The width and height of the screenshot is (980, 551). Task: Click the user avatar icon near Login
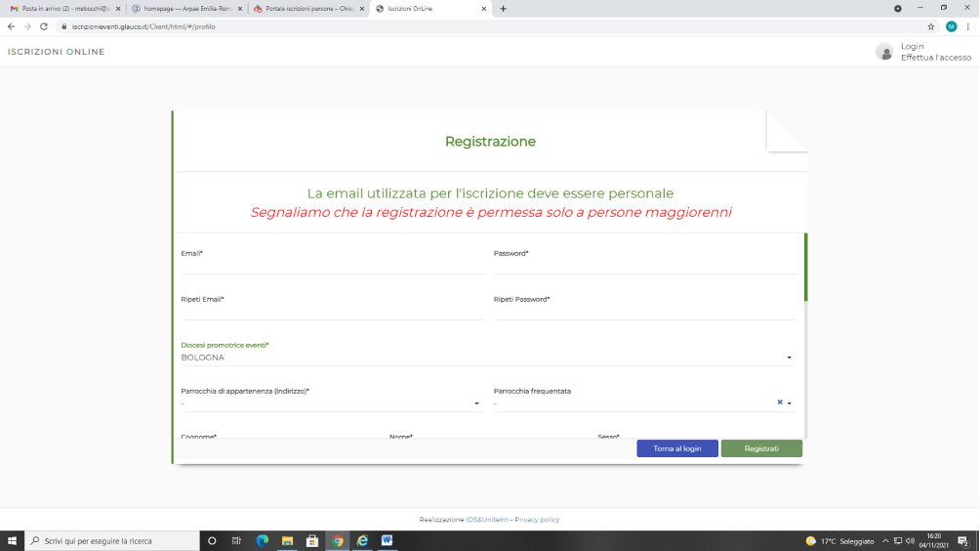(x=884, y=52)
